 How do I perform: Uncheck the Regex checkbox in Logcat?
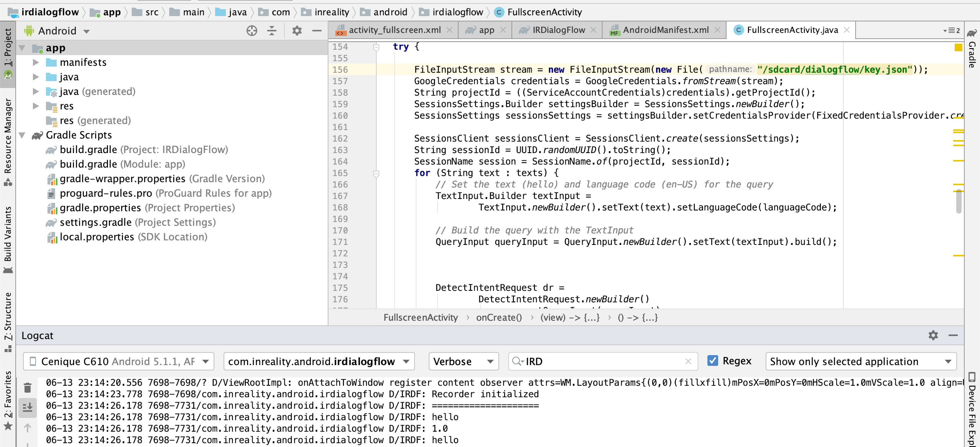tap(713, 361)
